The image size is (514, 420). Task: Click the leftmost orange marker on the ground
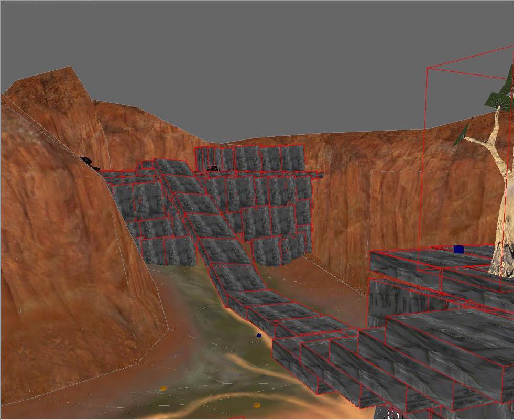point(163,389)
